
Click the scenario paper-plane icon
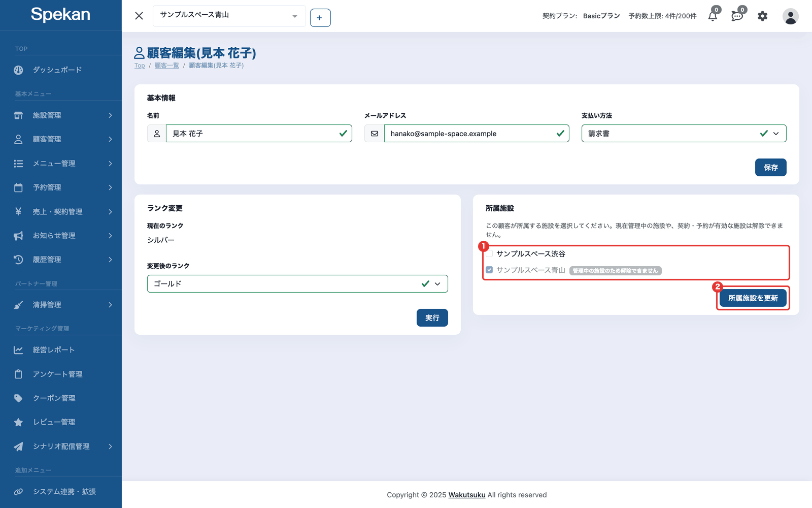click(x=18, y=447)
